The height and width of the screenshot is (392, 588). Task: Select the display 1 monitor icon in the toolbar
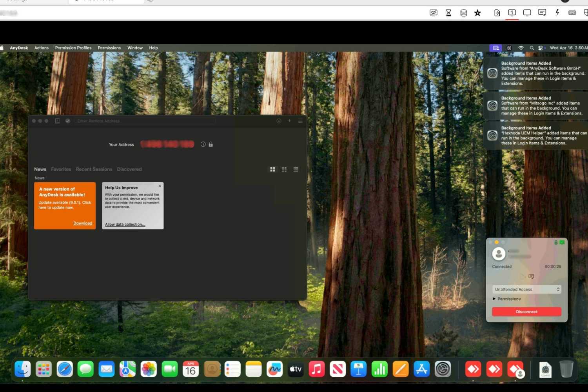coord(512,13)
